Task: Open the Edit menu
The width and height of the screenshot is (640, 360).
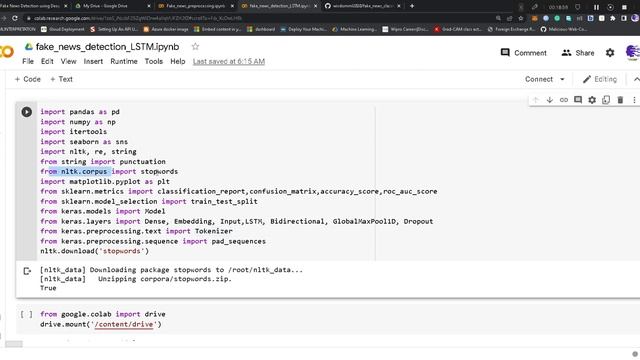Action: click(x=47, y=61)
